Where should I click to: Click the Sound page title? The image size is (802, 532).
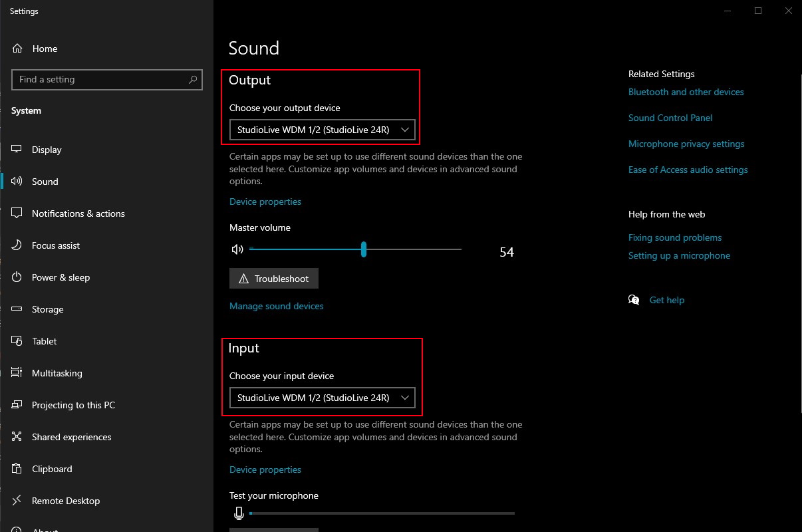[x=254, y=48]
